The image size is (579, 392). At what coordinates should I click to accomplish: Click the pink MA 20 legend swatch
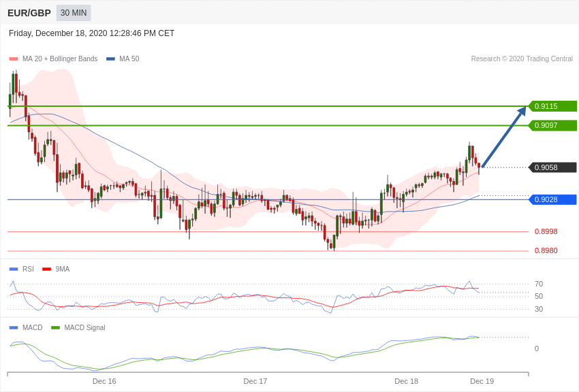(x=14, y=59)
